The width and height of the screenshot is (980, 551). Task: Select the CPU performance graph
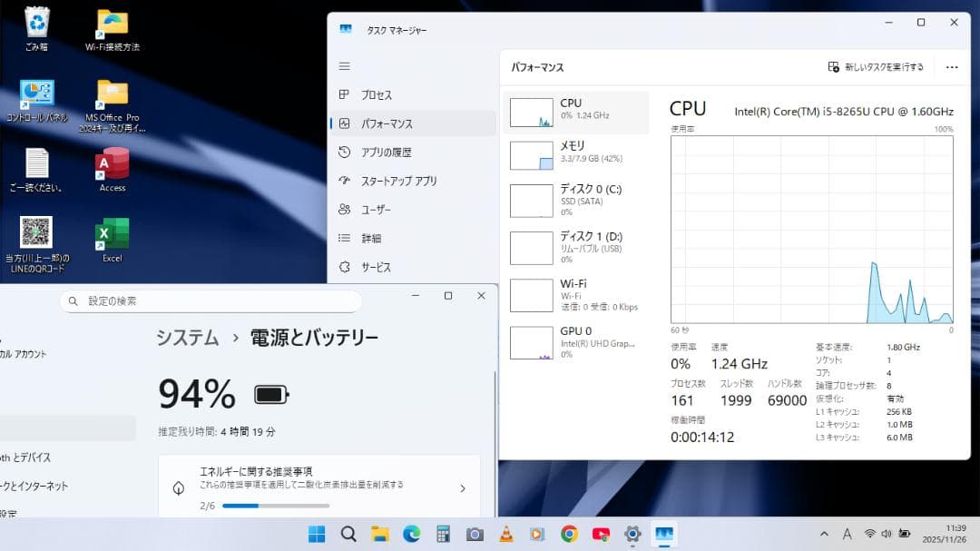click(x=575, y=111)
